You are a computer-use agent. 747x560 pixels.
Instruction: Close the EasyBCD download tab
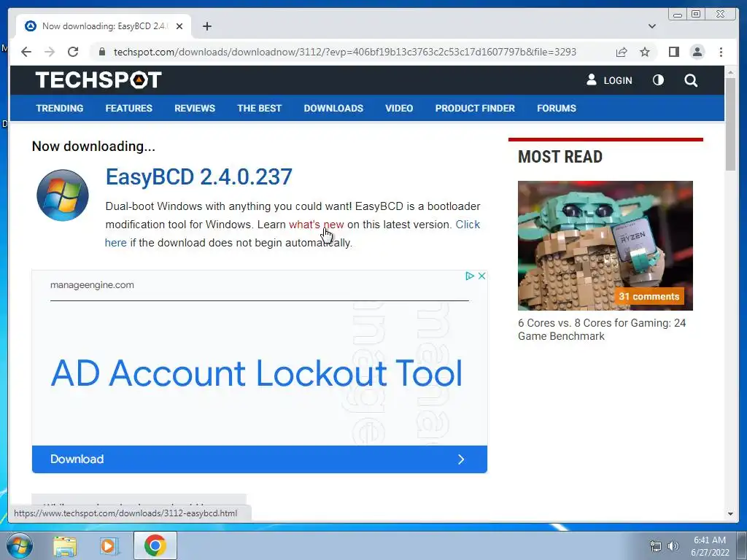click(179, 26)
